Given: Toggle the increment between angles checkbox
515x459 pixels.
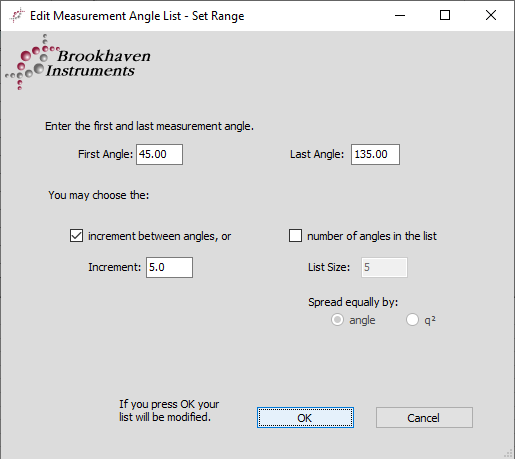Looking at the screenshot, I should click(76, 236).
